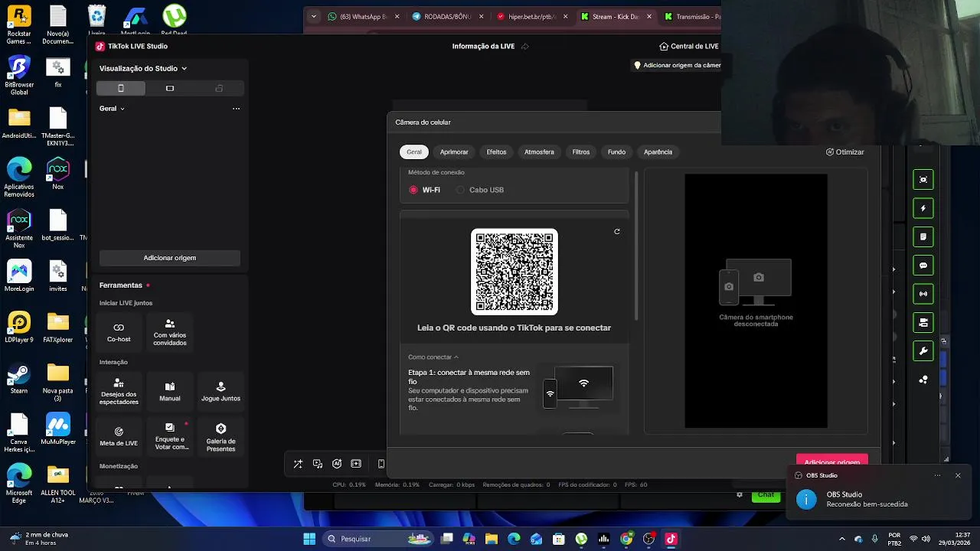Select dual-screen layout in Studio view

tap(219, 88)
